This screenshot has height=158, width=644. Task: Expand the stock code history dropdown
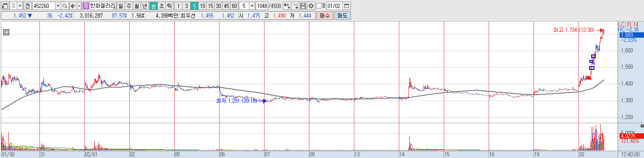tap(58, 6)
